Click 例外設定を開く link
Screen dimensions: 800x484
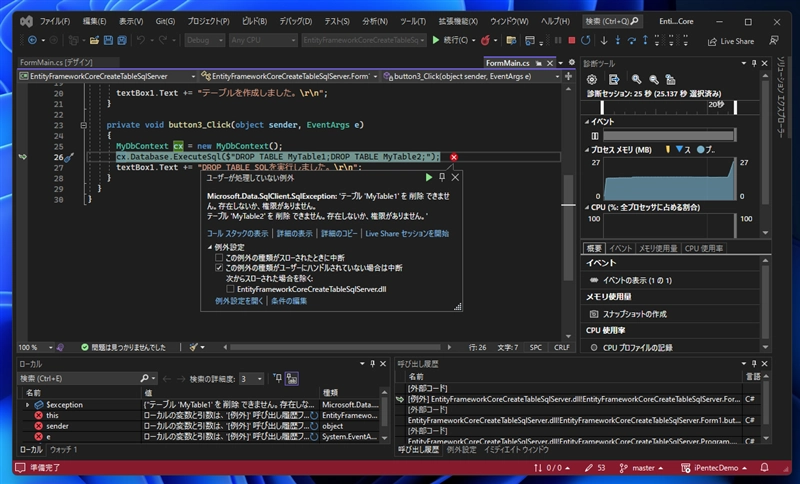click(x=239, y=301)
